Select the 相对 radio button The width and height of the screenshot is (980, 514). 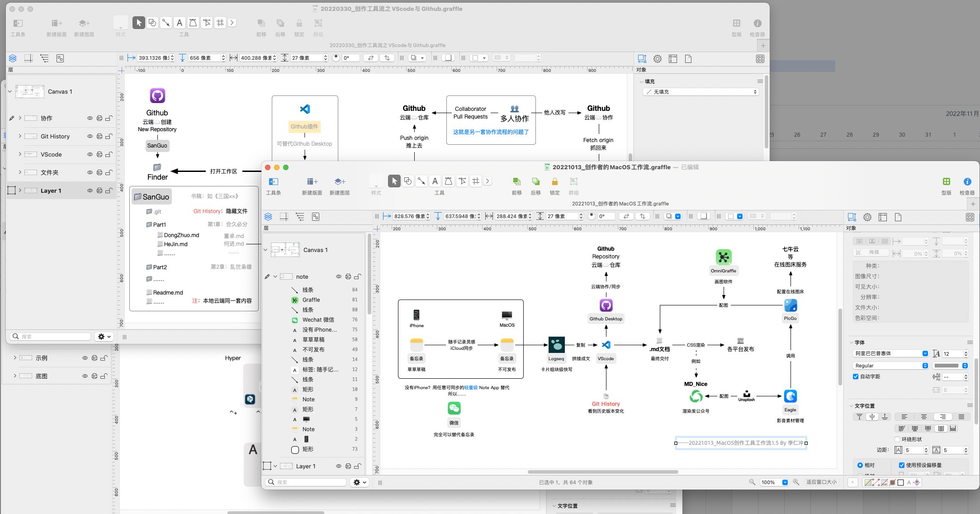(860, 465)
